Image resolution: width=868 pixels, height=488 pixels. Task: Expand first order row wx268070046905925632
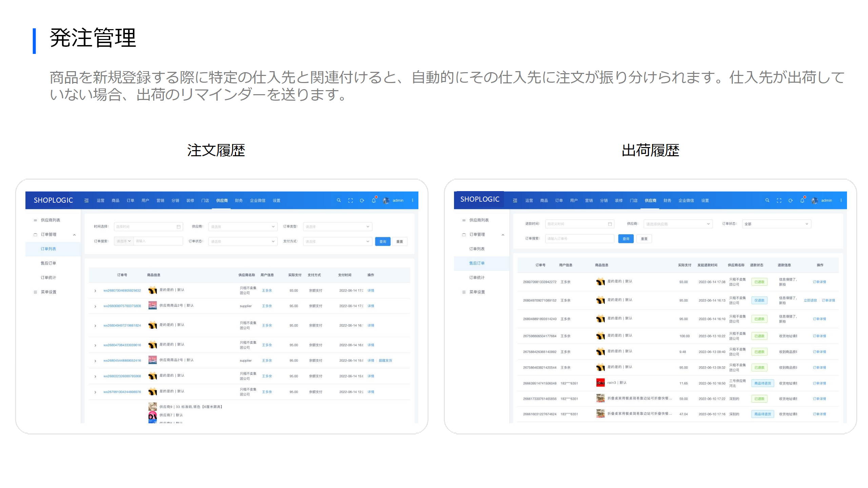tap(95, 291)
